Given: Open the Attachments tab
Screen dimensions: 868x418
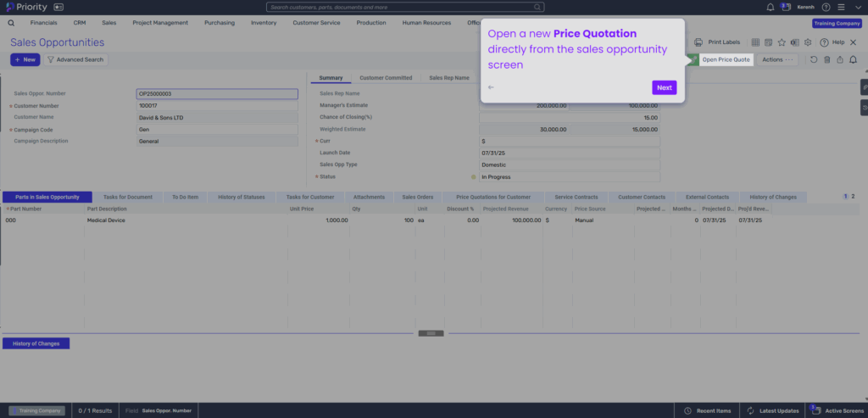Looking at the screenshot, I should 370,197.
